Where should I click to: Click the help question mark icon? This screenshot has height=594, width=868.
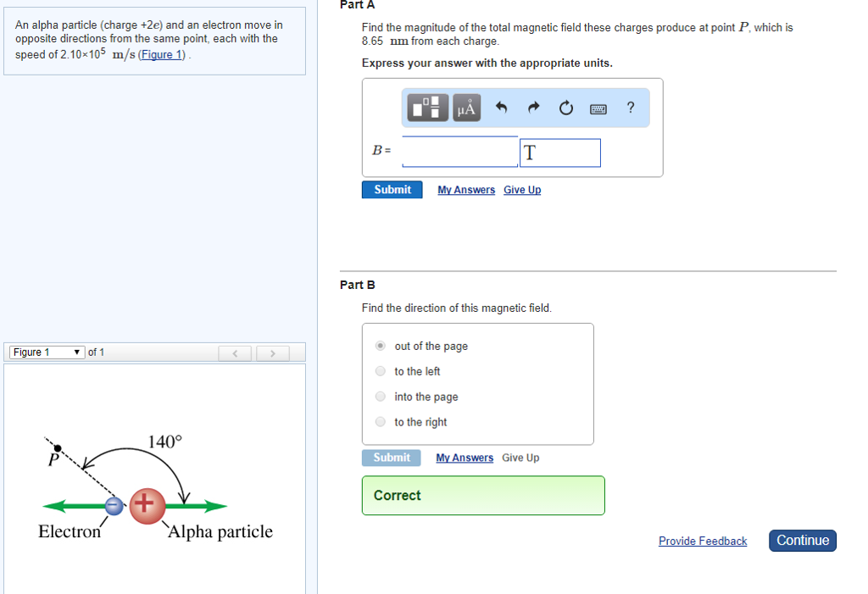coord(629,108)
